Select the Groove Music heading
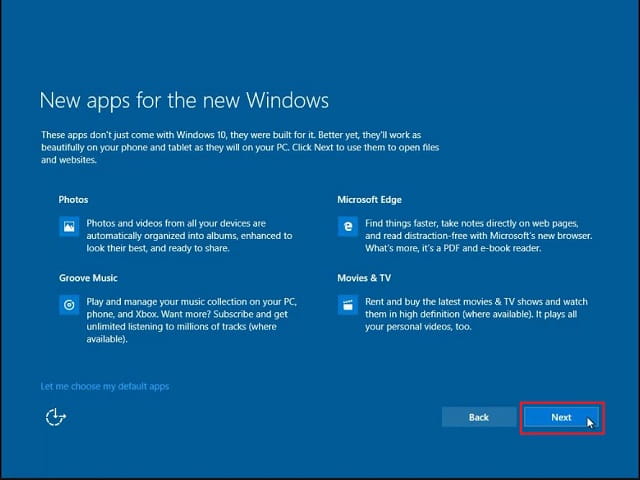 click(x=88, y=278)
